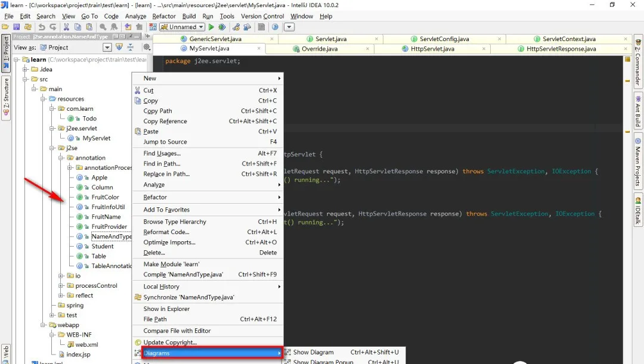Screen dimensions: 644x364
Task: Click the Synchronize icon in toolbar
Action: [29, 27]
